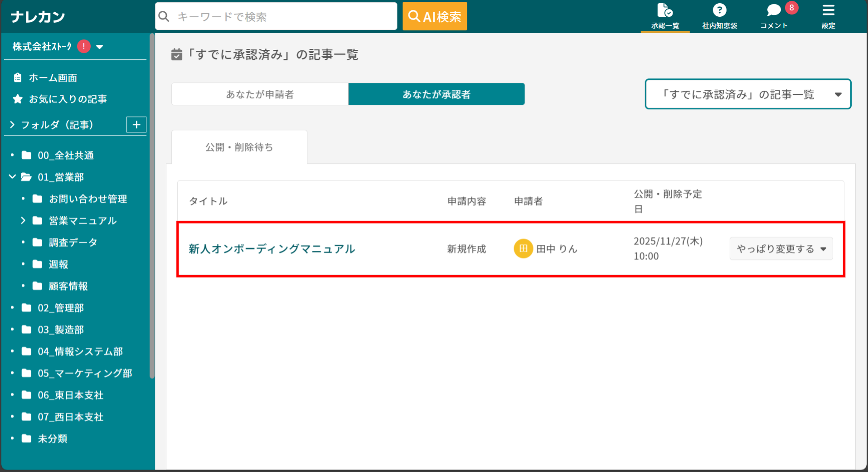Select the あなたが承認者 toggle tab
The height and width of the screenshot is (472, 868).
[x=436, y=94]
